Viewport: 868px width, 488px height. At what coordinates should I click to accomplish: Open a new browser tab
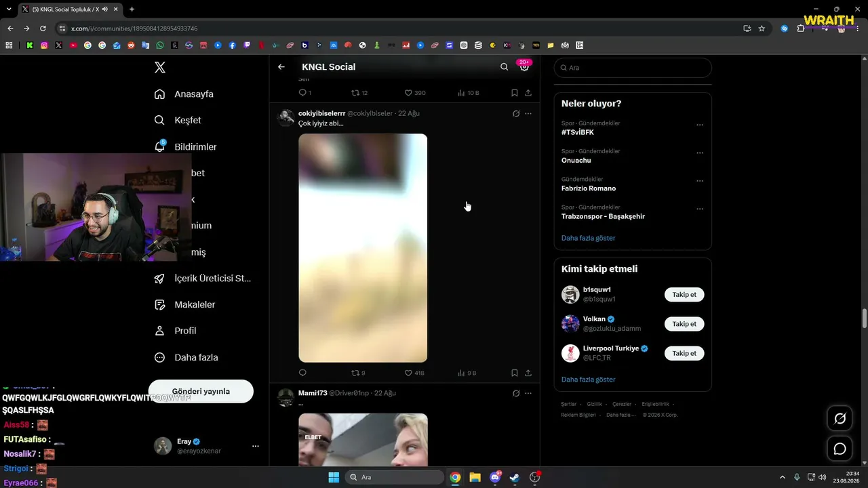coord(132,9)
